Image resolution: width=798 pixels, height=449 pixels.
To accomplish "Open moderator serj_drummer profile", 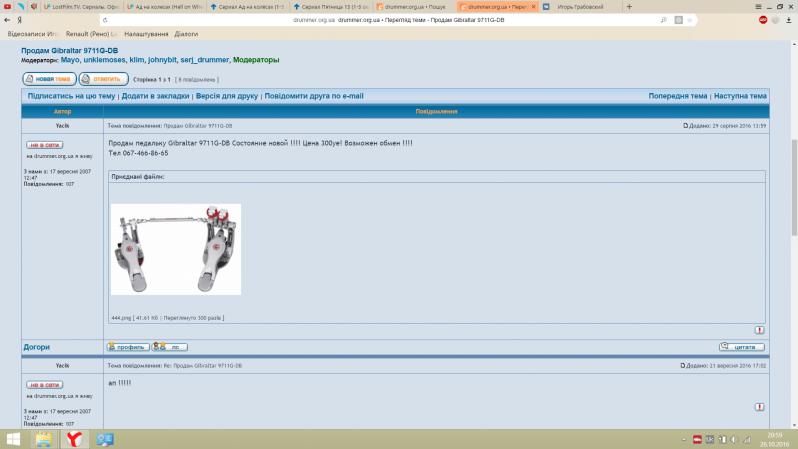I will [x=205, y=60].
